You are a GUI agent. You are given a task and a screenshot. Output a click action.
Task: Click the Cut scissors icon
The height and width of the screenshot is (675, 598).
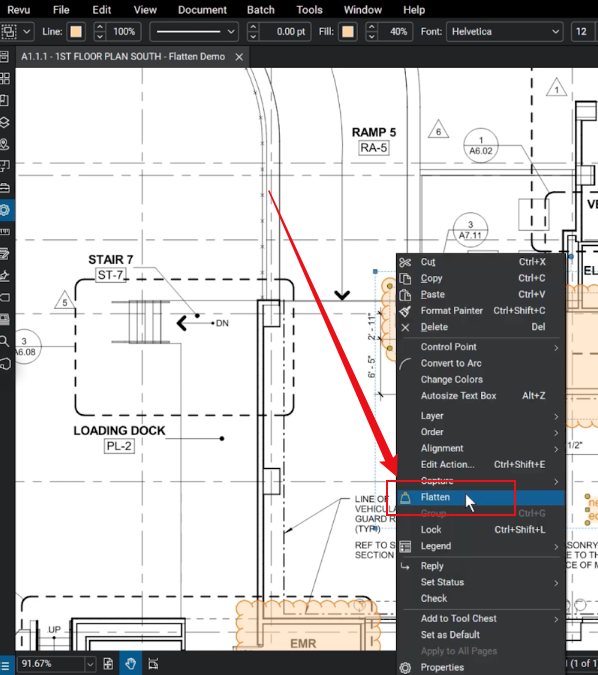click(405, 262)
